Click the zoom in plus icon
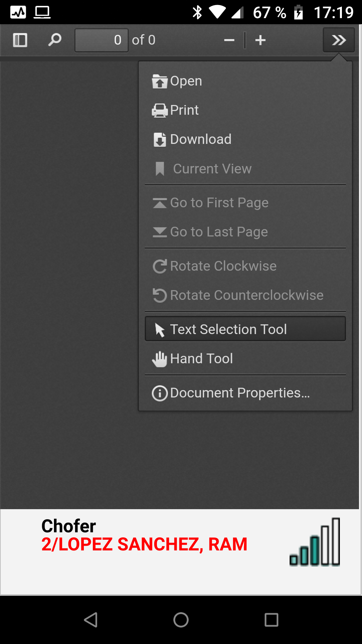Viewport: 362px width, 644px height. (x=260, y=40)
